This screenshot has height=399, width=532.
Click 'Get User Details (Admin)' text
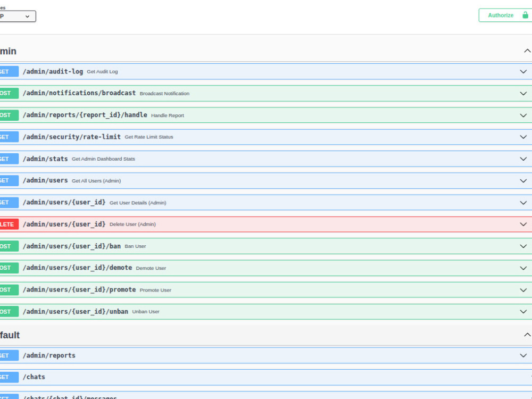138,203
